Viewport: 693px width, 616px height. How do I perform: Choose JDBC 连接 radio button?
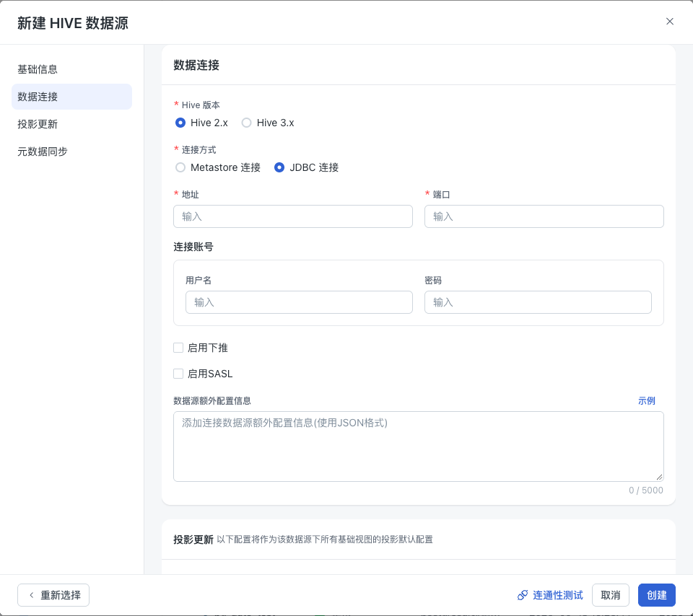point(279,167)
